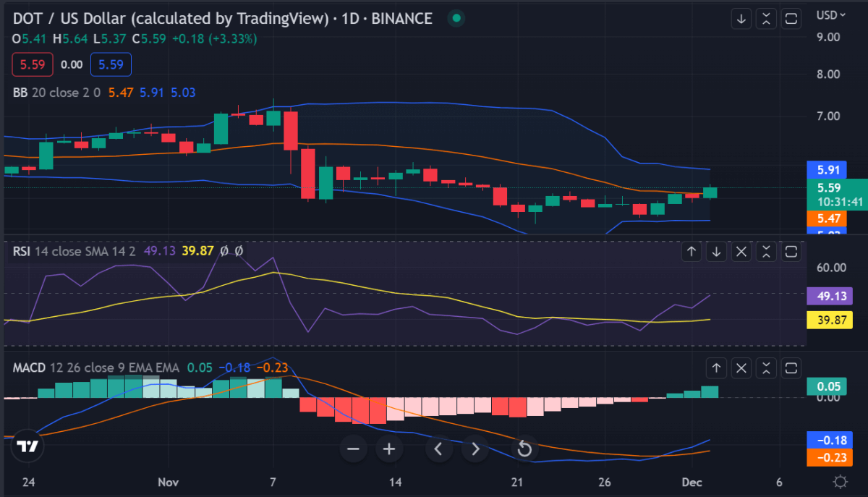The width and height of the screenshot is (868, 497).
Task: Click the 39.87 RSI SMA value label
Action: tap(829, 320)
